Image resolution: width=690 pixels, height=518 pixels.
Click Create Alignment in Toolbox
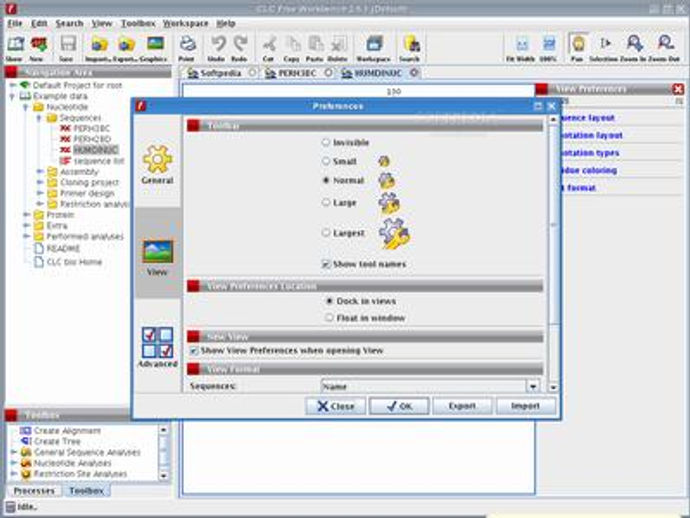click(67, 431)
